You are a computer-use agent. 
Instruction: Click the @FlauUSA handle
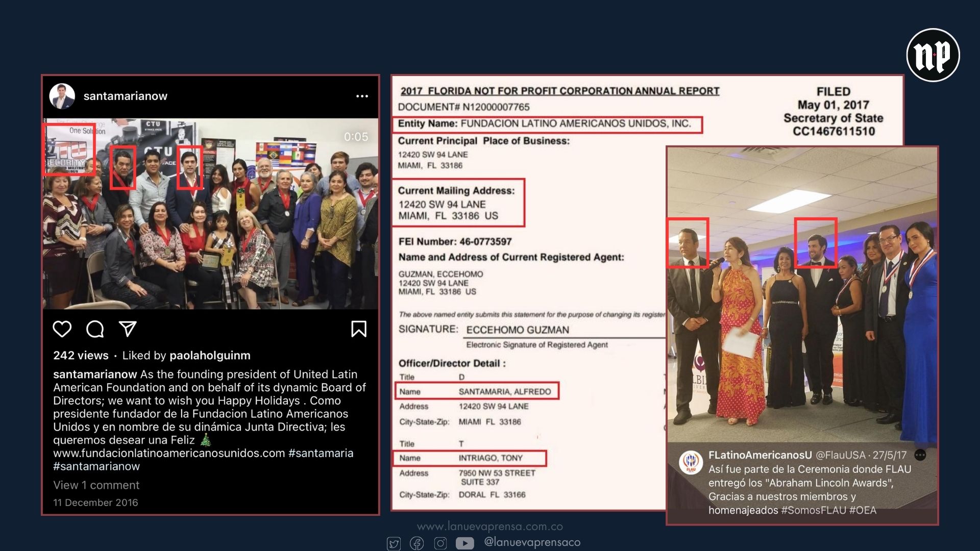[x=841, y=455]
